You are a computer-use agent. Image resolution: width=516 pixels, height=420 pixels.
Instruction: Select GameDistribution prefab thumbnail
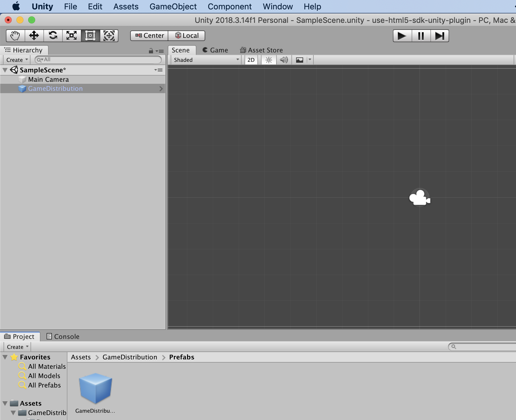(95, 389)
